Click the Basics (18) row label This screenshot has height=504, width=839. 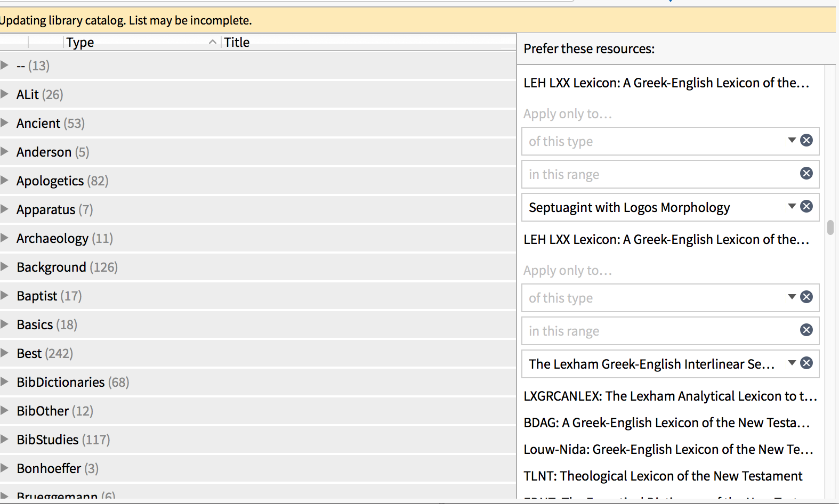tap(47, 324)
